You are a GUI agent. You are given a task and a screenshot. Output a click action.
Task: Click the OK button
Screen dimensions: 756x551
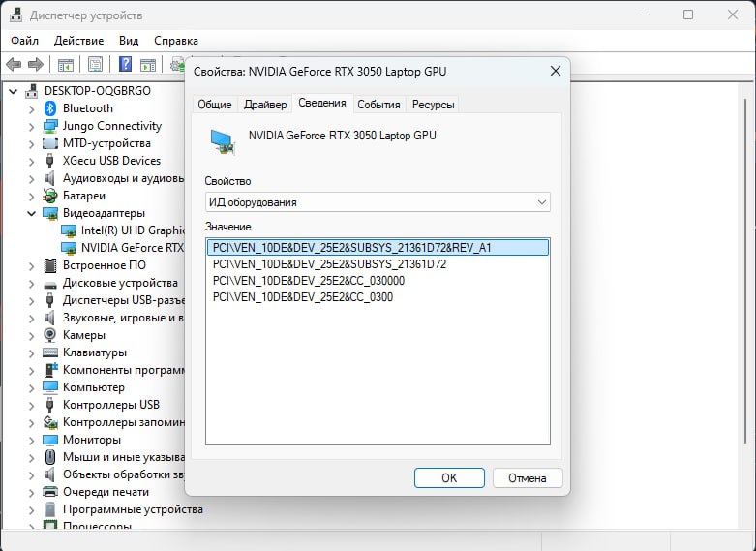tap(449, 477)
